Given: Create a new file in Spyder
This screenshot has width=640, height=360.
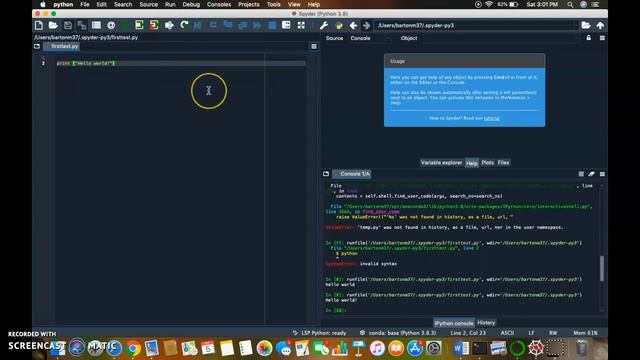Looking at the screenshot, I should pyautogui.click(x=39, y=25).
